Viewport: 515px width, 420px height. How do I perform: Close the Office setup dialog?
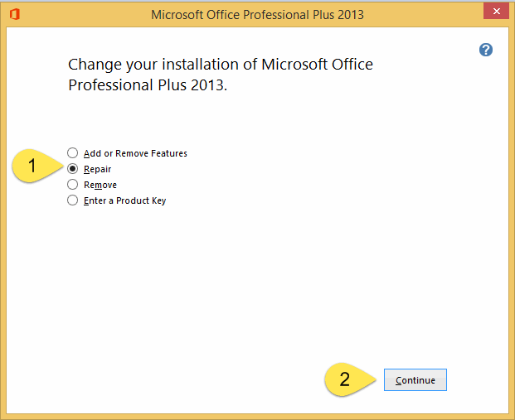496,11
